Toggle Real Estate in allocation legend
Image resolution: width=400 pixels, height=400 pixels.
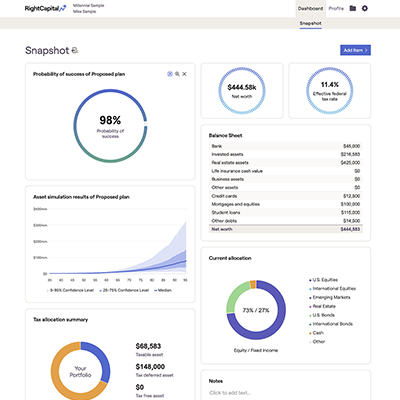322,306
